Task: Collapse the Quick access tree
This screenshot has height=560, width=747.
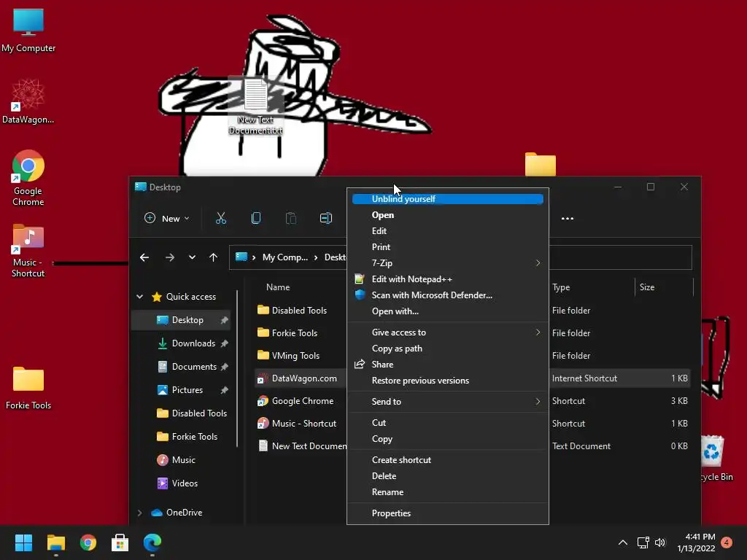Action: click(139, 297)
